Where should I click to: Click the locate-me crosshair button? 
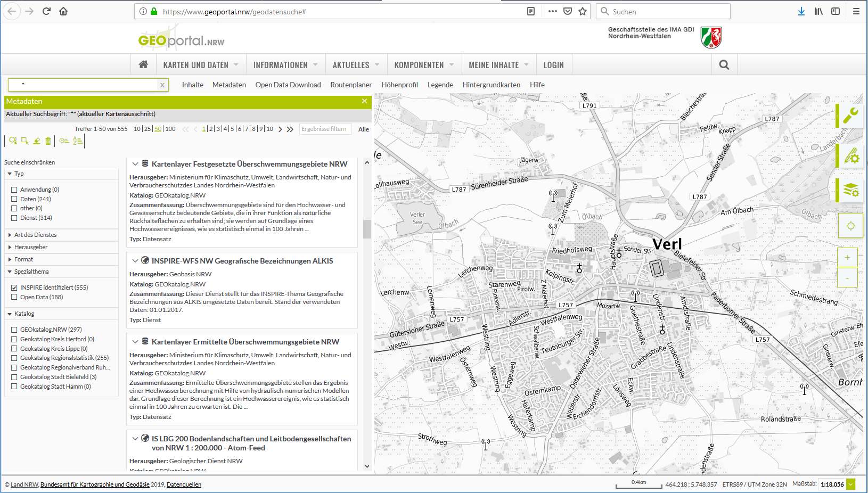(850, 226)
